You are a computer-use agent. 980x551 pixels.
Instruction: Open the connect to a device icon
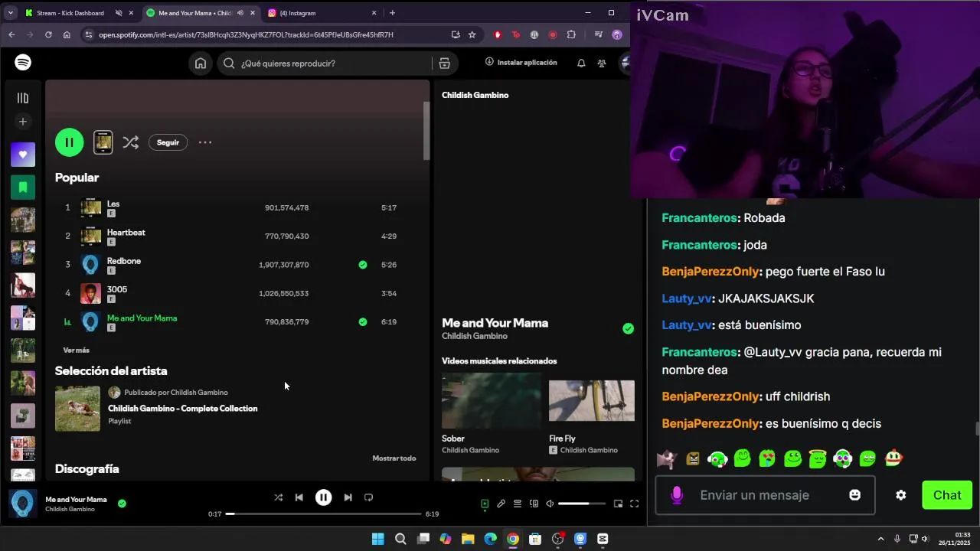tap(534, 504)
